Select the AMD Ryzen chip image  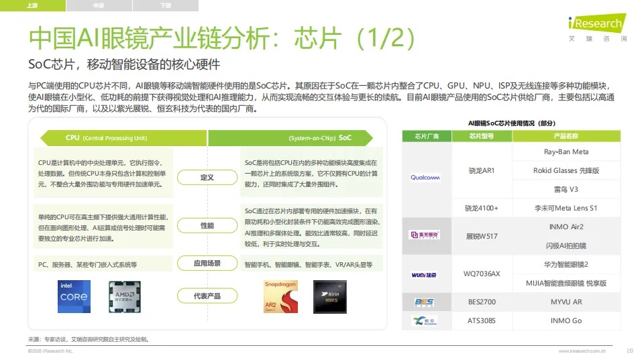[125, 297]
